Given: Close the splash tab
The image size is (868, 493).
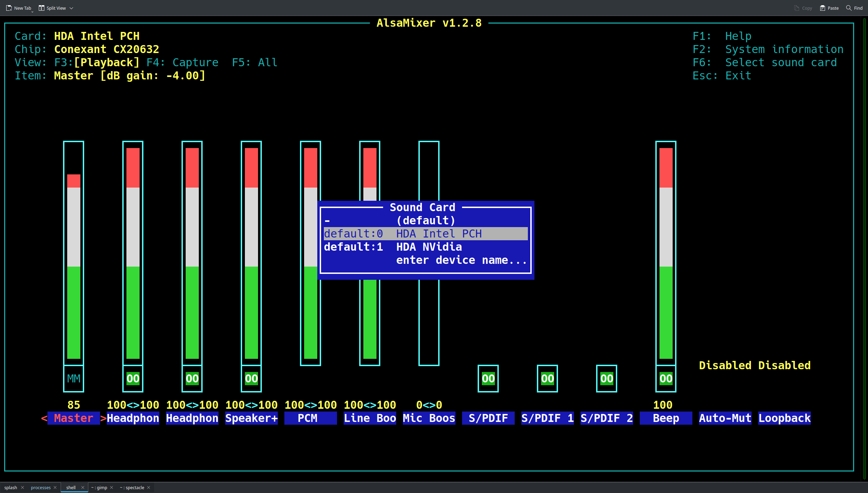Looking at the screenshot, I should (x=23, y=487).
